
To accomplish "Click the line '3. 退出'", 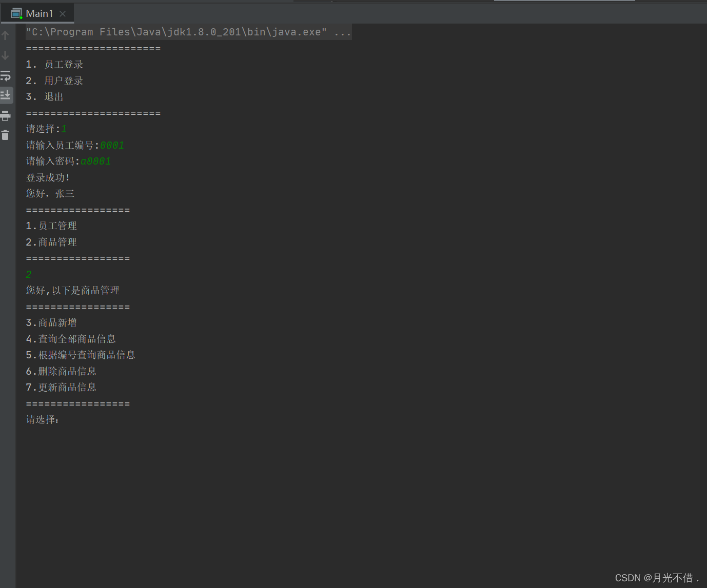I will pos(45,97).
